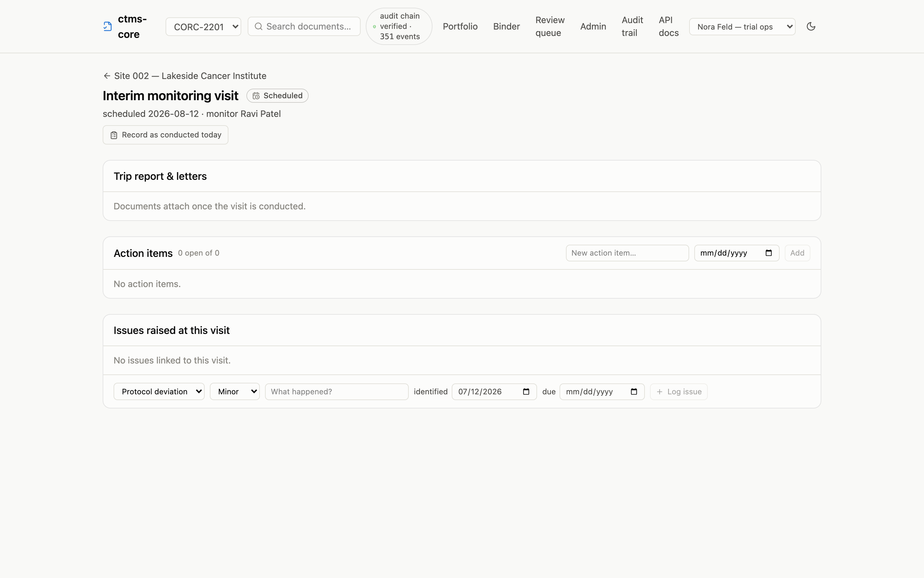This screenshot has height=578, width=924.
Task: Click the Scheduled status badge
Action: tap(277, 96)
